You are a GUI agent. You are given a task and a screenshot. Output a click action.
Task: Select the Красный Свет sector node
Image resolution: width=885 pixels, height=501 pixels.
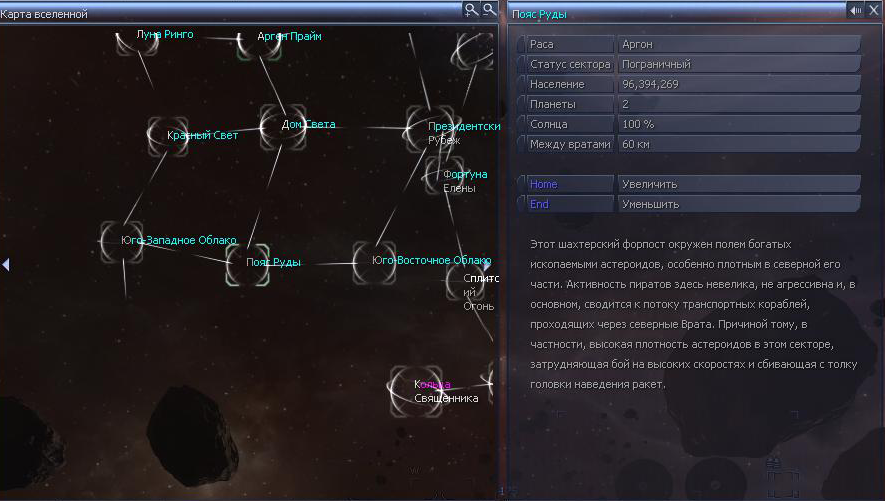pyautogui.click(x=168, y=136)
